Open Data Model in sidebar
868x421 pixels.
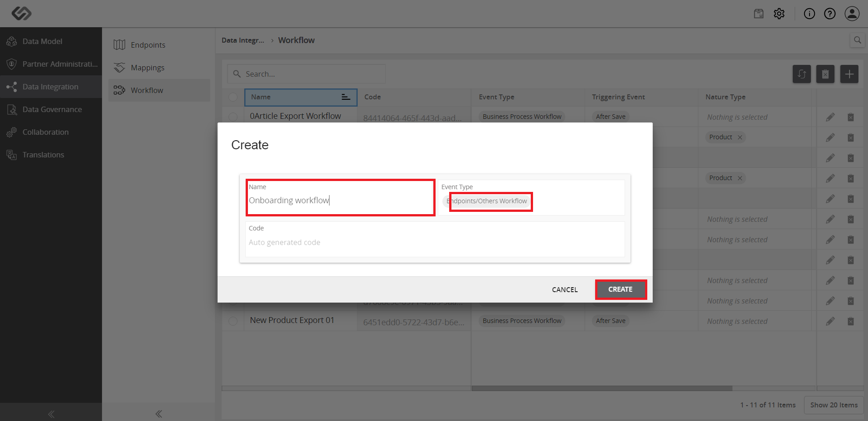click(51, 41)
